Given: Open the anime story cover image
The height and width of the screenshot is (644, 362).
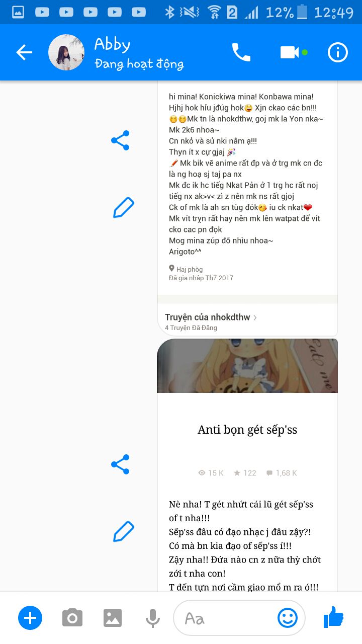Looking at the screenshot, I should click(x=247, y=366).
